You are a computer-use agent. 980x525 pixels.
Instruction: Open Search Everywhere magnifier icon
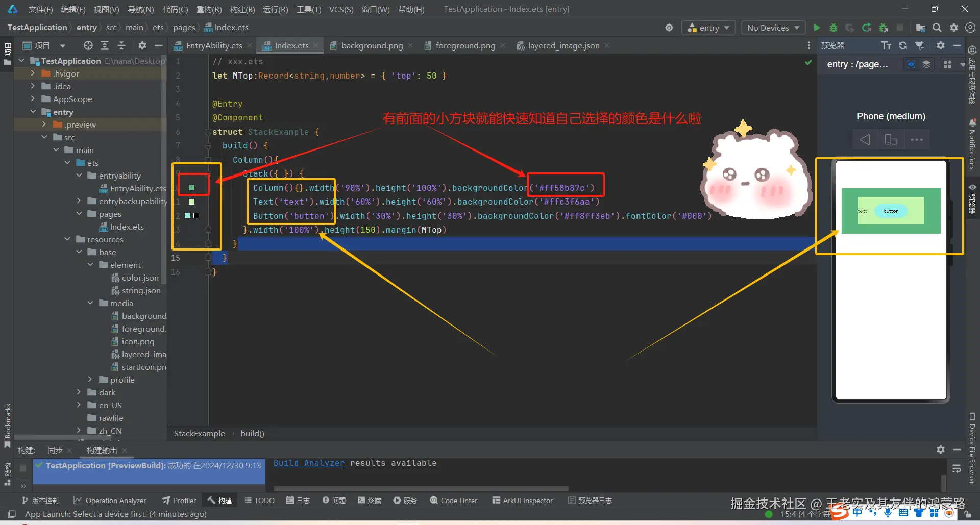coord(937,28)
